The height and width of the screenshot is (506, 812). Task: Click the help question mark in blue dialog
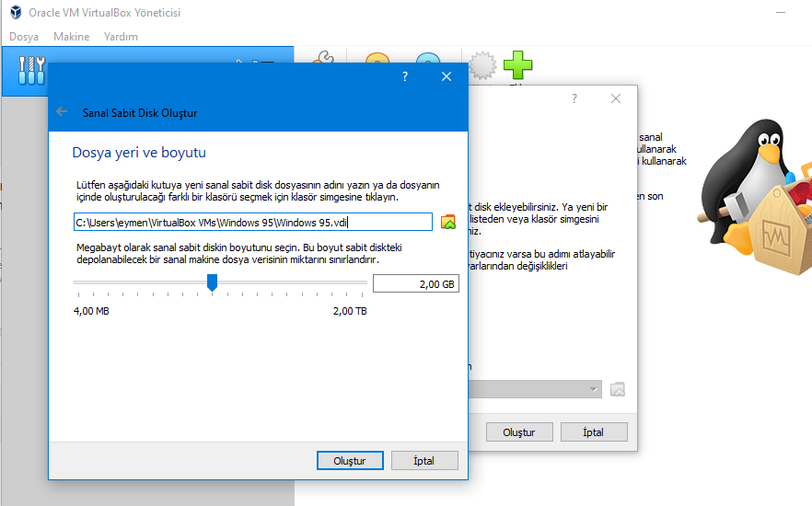pos(405,76)
